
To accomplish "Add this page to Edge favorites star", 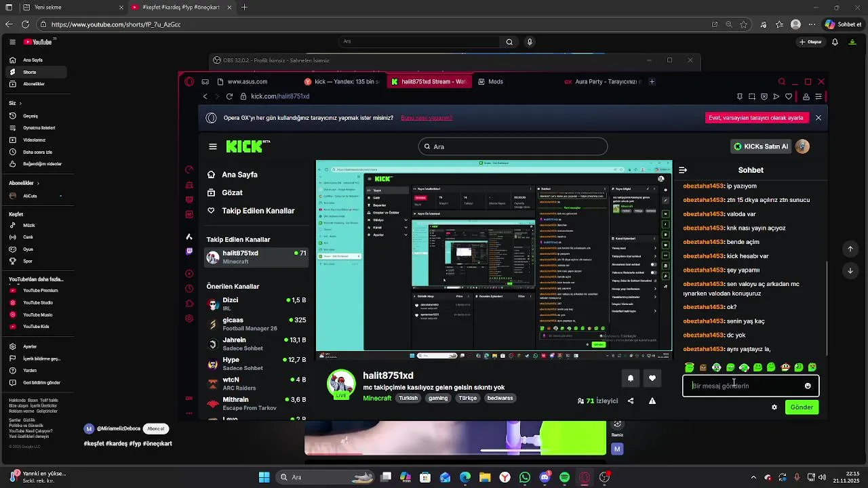I will coord(744,24).
